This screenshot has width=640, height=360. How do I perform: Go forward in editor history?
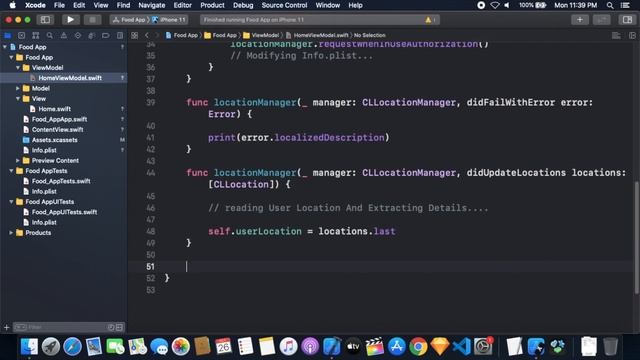pos(157,36)
